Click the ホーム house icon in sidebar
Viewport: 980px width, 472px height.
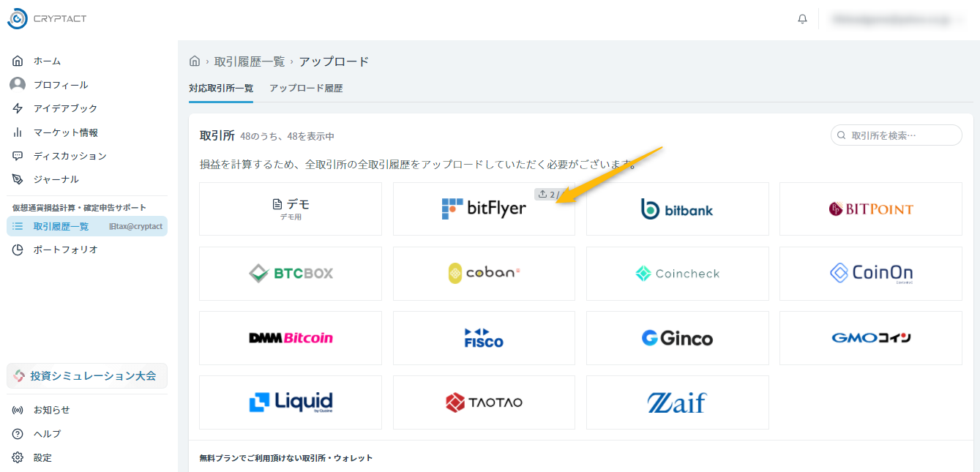click(x=18, y=61)
